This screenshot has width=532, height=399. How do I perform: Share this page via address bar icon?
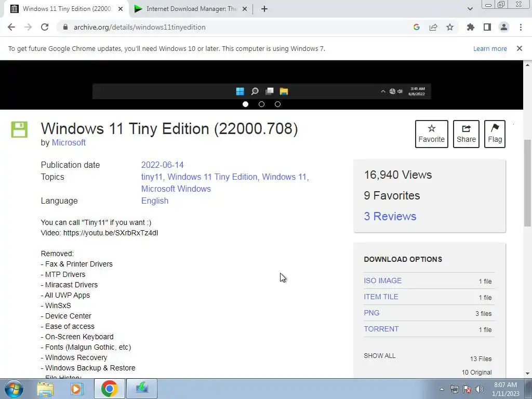pos(433,27)
